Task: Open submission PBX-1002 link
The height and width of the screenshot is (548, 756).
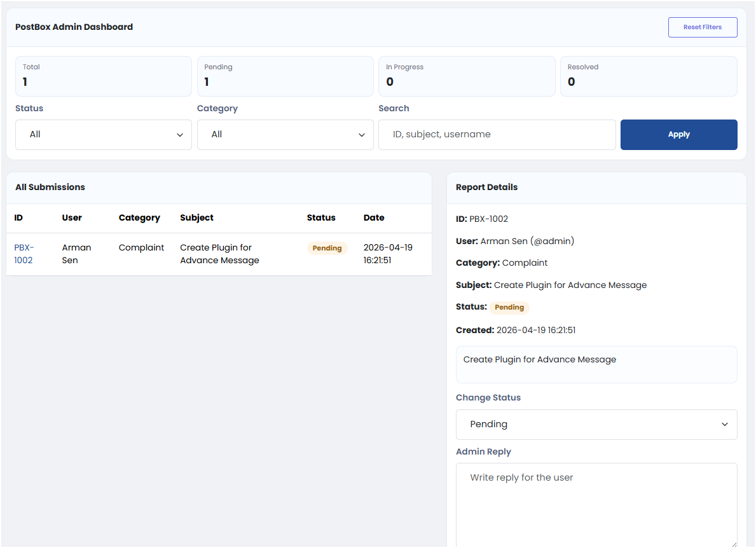Action: click(x=24, y=254)
